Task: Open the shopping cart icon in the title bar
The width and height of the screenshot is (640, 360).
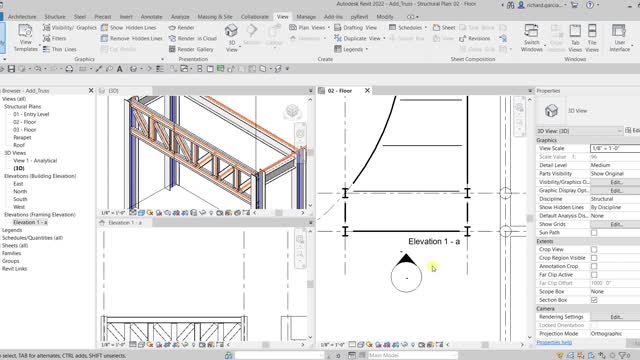Action: pos(574,5)
